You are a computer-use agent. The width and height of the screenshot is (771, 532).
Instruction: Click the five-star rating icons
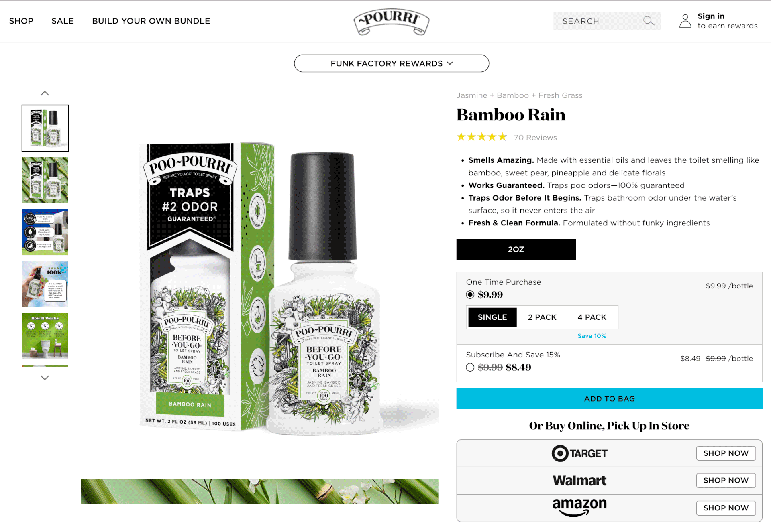481,137
